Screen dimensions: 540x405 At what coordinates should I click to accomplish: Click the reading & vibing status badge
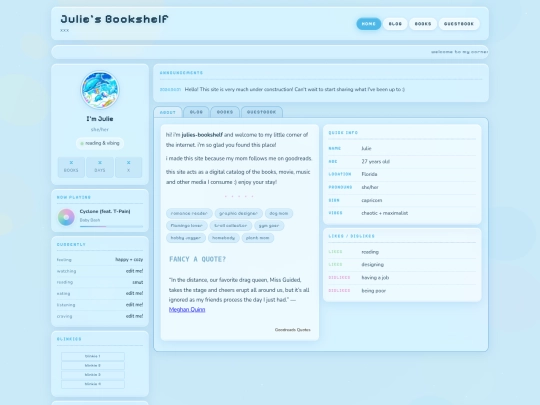click(100, 143)
